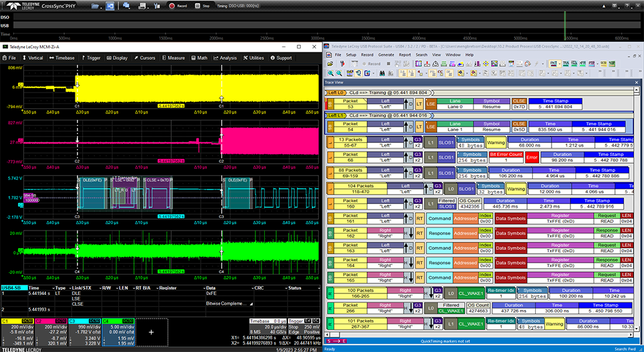The width and height of the screenshot is (644, 352).
Task: Start Record in CrossSync PHY toolbar
Action: 178,6
